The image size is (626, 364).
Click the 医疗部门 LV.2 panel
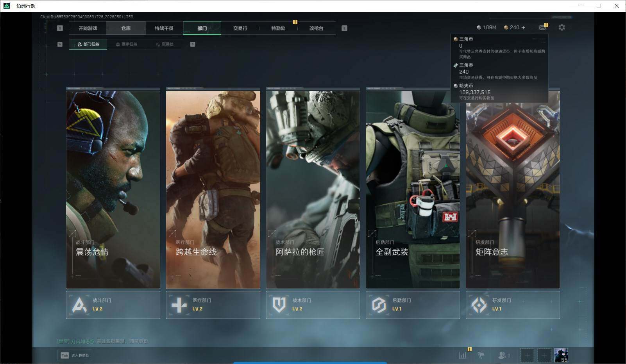point(213,305)
